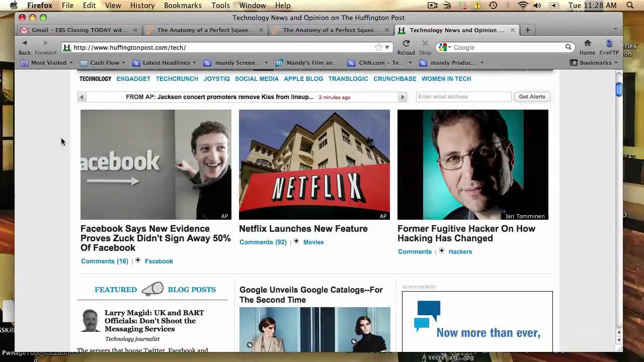Image resolution: width=644 pixels, height=362 pixels.
Task: Open the TECHCRUNCH section link
Action: pyautogui.click(x=177, y=78)
